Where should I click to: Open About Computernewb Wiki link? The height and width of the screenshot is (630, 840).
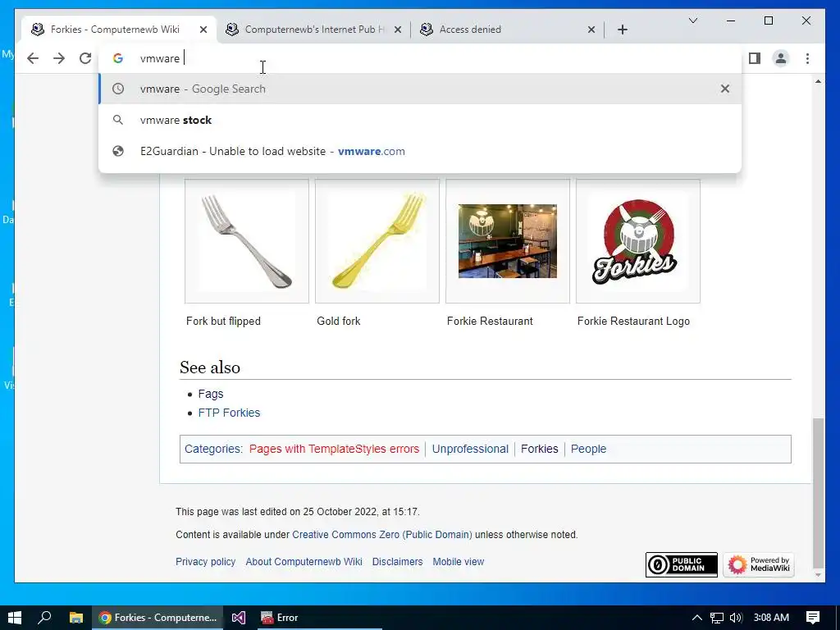[x=304, y=561]
